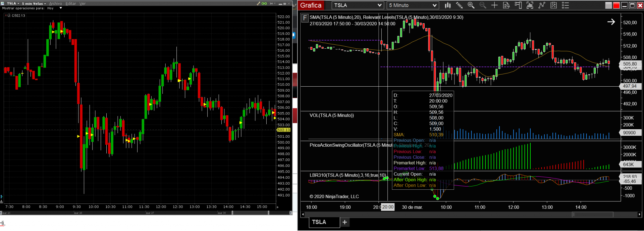Activate the crosshair cursor tool

coord(494,5)
